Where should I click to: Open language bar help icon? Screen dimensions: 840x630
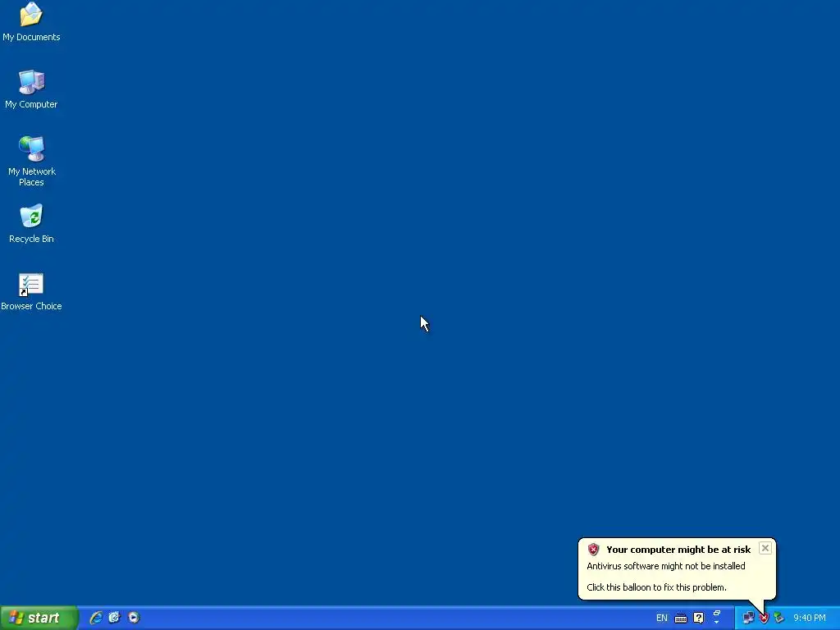click(x=699, y=619)
